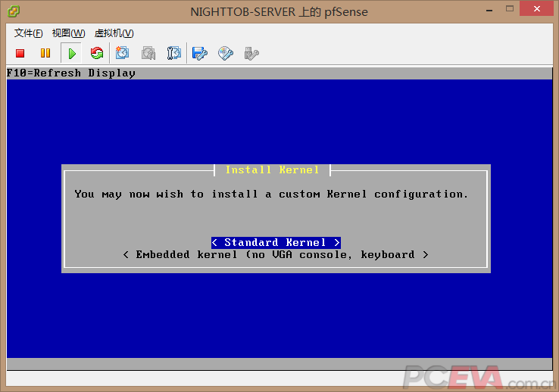Power off the VM with red stop icon
This screenshot has height=392, width=559.
point(20,53)
